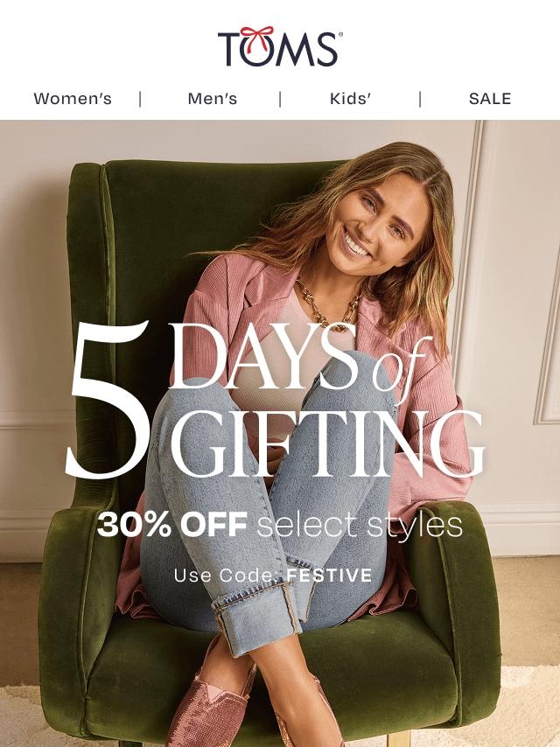Visit the SALE section
This screenshot has width=560, height=747.
tap(490, 99)
